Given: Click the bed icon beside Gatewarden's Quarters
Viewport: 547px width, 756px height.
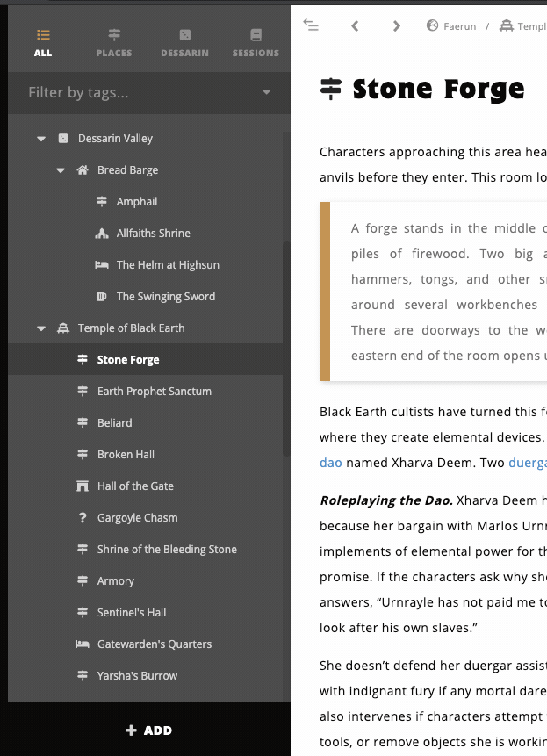Looking at the screenshot, I should coord(83,644).
